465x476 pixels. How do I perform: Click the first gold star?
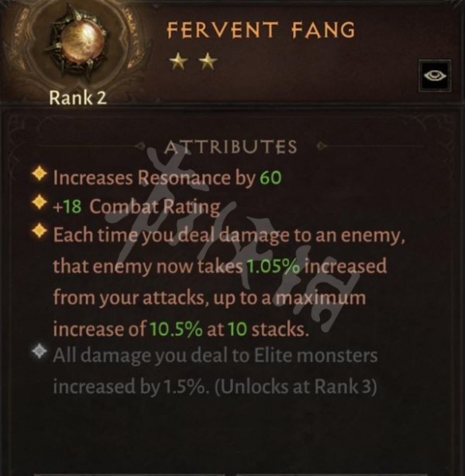coord(178,61)
